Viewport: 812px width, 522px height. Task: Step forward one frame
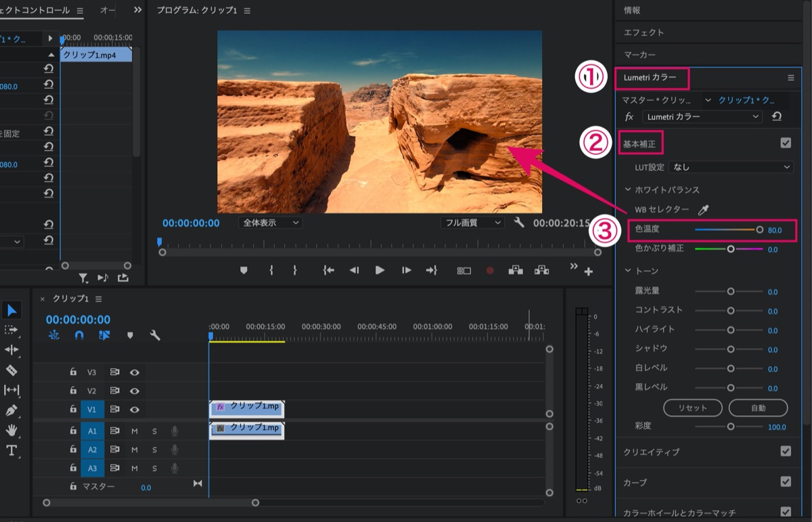coord(406,270)
